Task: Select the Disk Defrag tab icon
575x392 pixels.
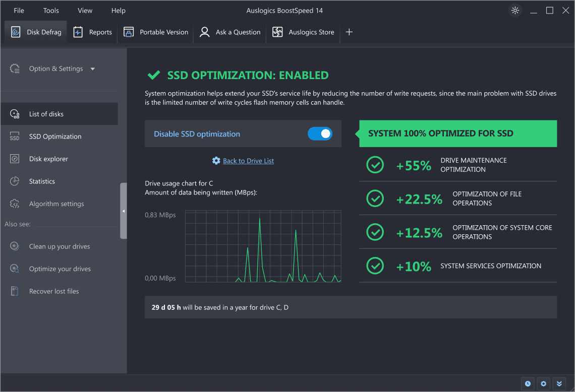Action: pos(16,31)
